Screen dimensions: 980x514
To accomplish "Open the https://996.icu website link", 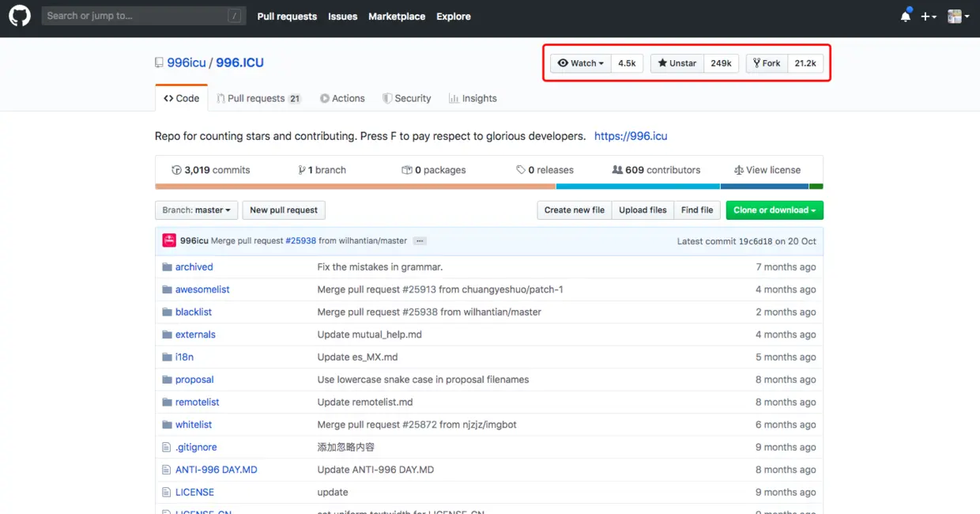I will 631,136.
